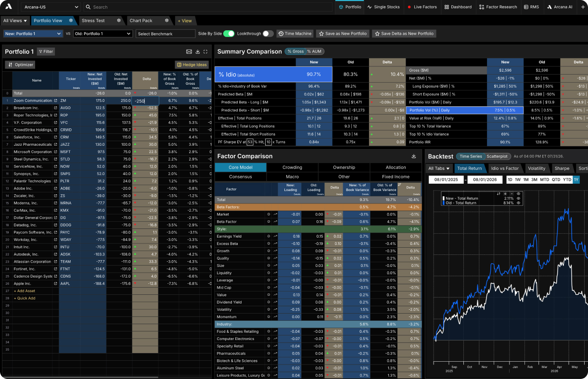Screen dimensions: 588x379
Task: Select the Idio vs Factor backtest tab
Action: pyautogui.click(x=505, y=168)
